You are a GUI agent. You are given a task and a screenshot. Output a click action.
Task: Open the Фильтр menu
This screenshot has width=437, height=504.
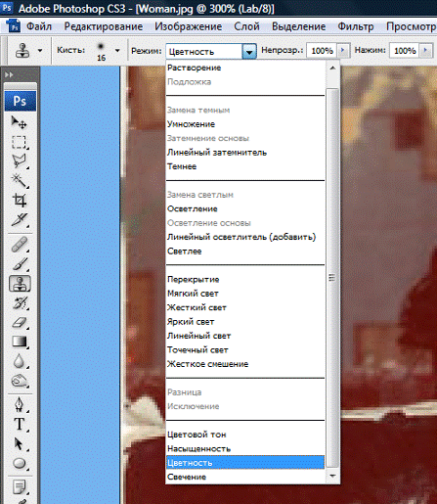click(356, 26)
